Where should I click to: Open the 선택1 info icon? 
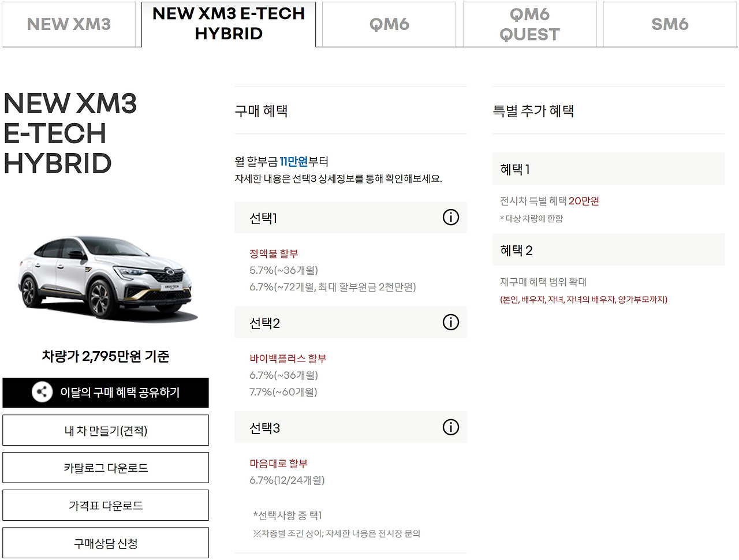click(x=451, y=217)
